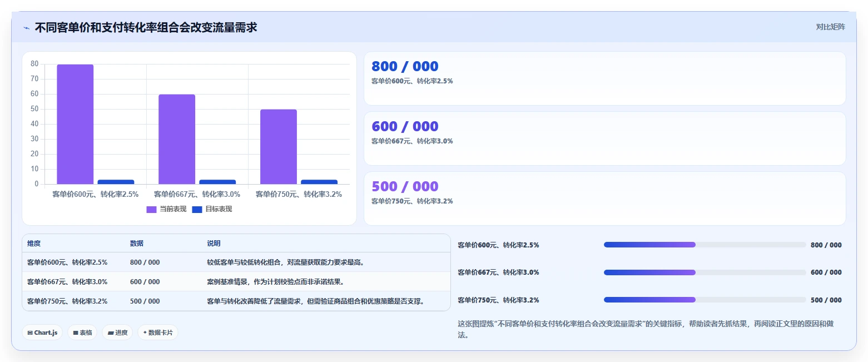Screen dimensions: 868x362
Task: Click the blue 目标表现 legend swatch
Action: (197, 210)
